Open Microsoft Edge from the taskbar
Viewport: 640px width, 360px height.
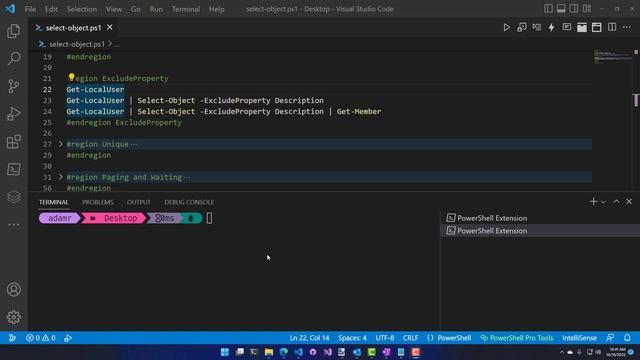click(x=284, y=352)
